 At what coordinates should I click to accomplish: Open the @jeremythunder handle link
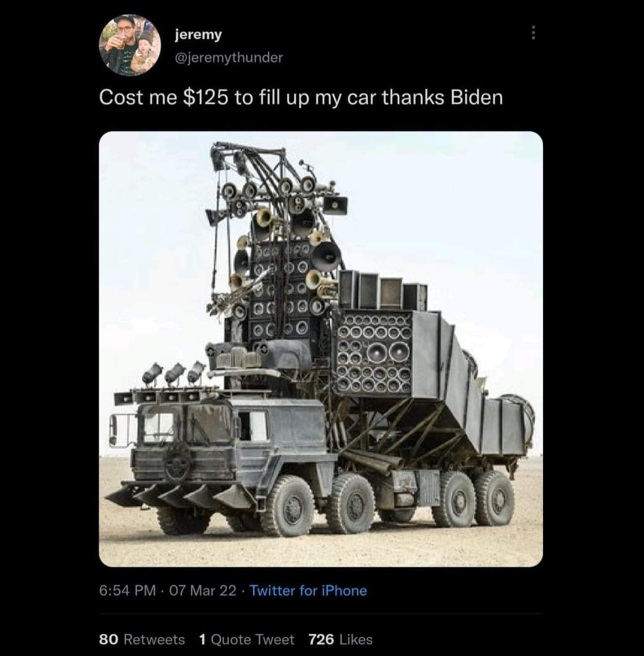tap(228, 57)
